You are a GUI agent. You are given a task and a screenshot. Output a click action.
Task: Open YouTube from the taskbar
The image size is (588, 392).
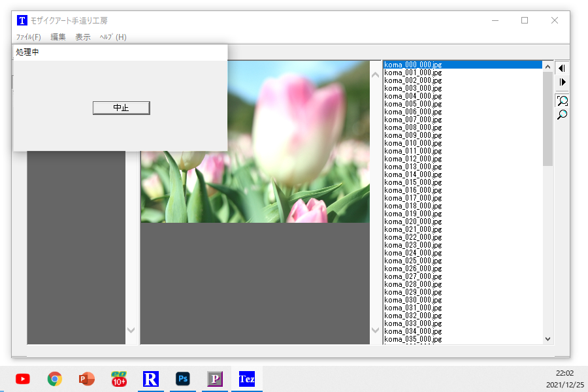click(23, 379)
